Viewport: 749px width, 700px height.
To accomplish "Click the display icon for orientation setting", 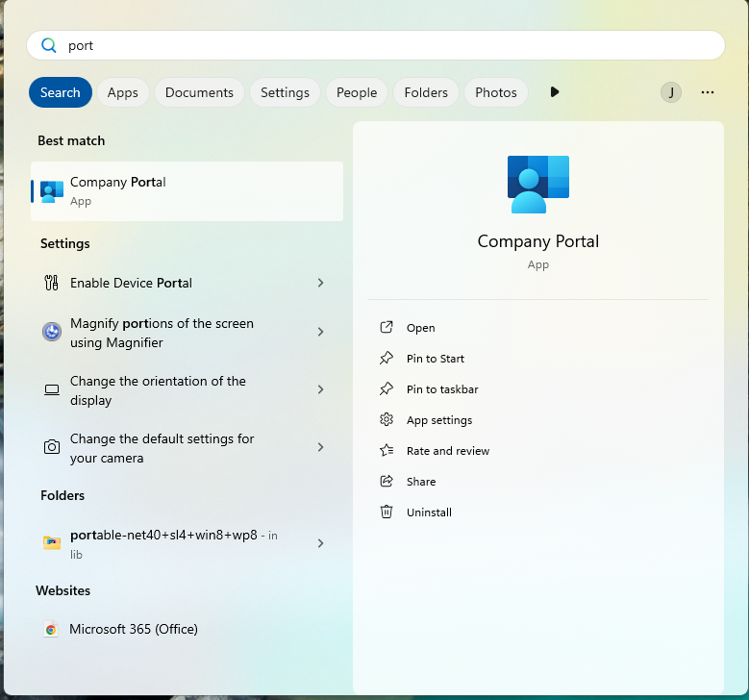I will 52,389.
